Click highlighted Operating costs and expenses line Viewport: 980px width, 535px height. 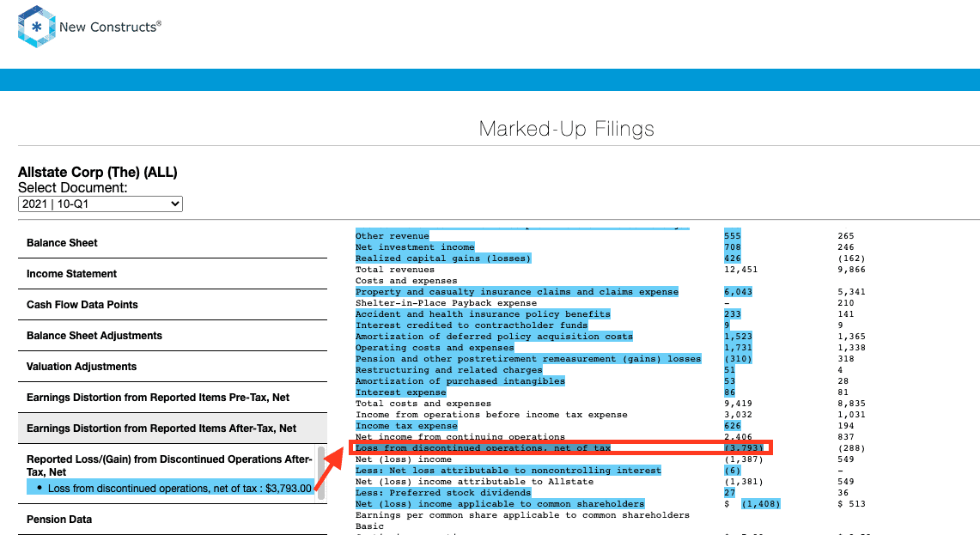(435, 348)
